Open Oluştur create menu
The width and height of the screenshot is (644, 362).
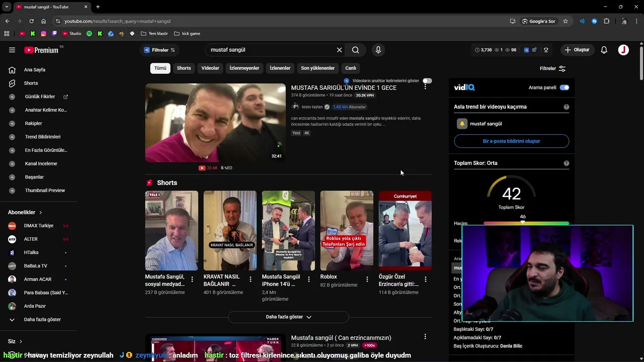577,50
